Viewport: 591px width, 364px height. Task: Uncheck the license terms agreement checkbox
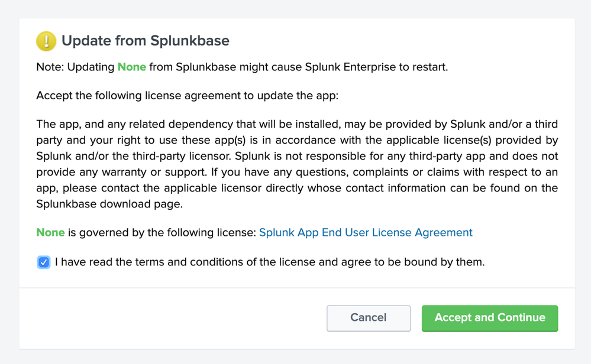point(44,262)
